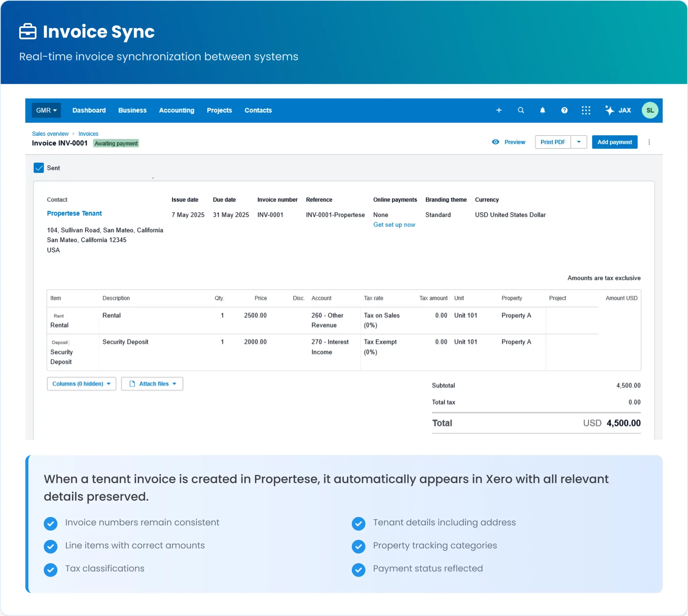Click the Preview eye icon
The image size is (688, 616).
point(495,142)
